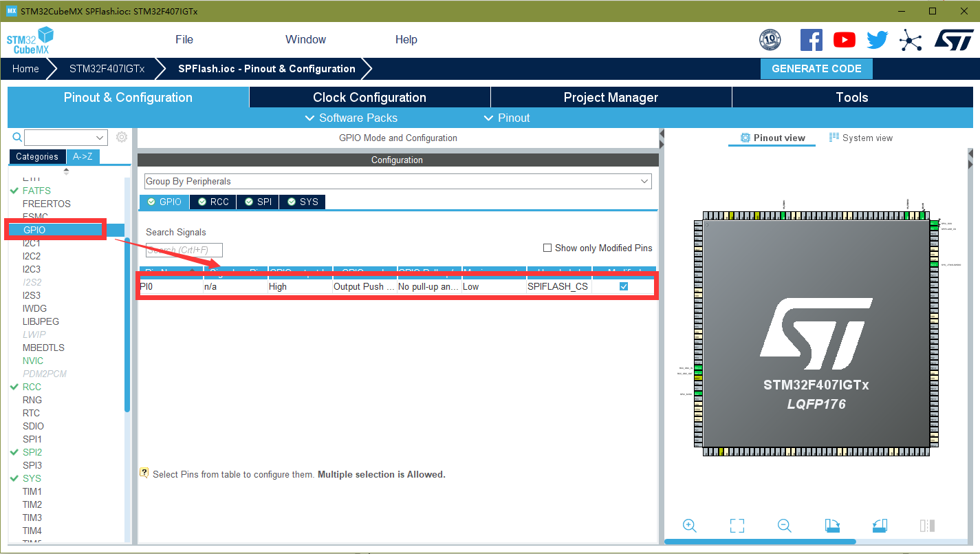Viewport: 980px width, 554px height.
Task: Click the SPIFLASH_CS user label cell
Action: (x=558, y=286)
